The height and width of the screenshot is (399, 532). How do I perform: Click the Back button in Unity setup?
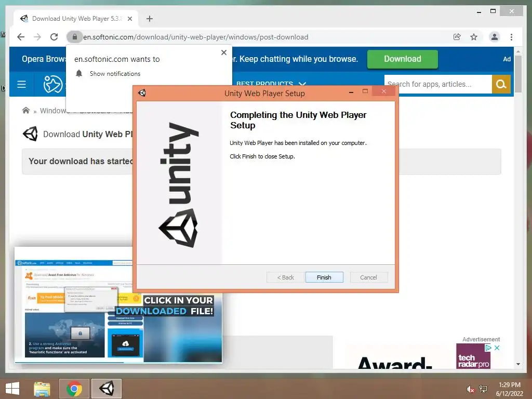click(x=285, y=277)
